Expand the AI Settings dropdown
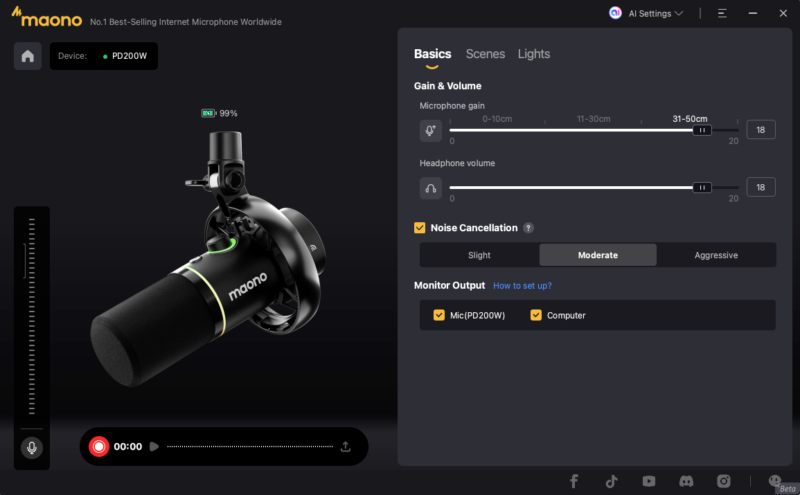Image resolution: width=800 pixels, height=495 pixels. click(x=647, y=13)
